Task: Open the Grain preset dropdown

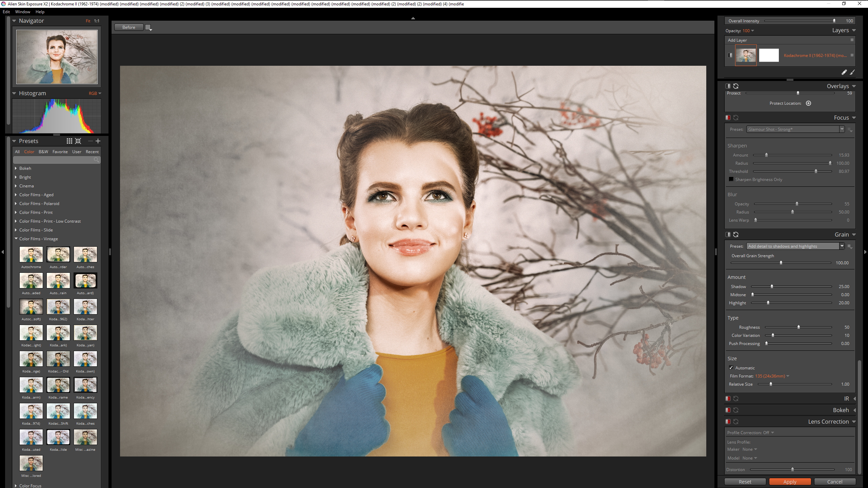Action: pos(842,246)
